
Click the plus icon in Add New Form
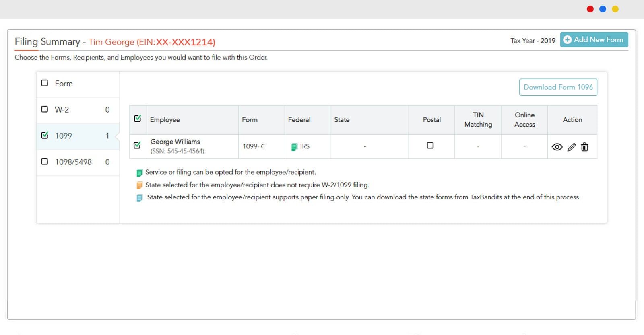coord(567,40)
